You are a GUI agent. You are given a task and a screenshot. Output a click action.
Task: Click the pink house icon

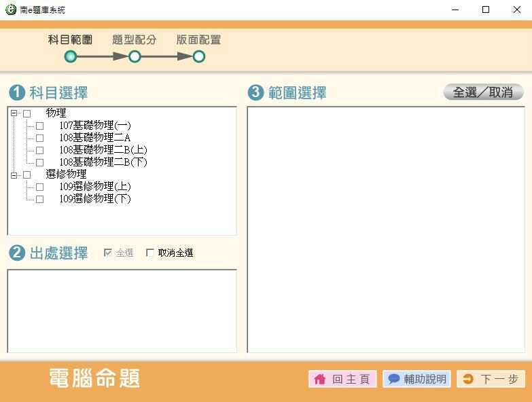tap(319, 379)
